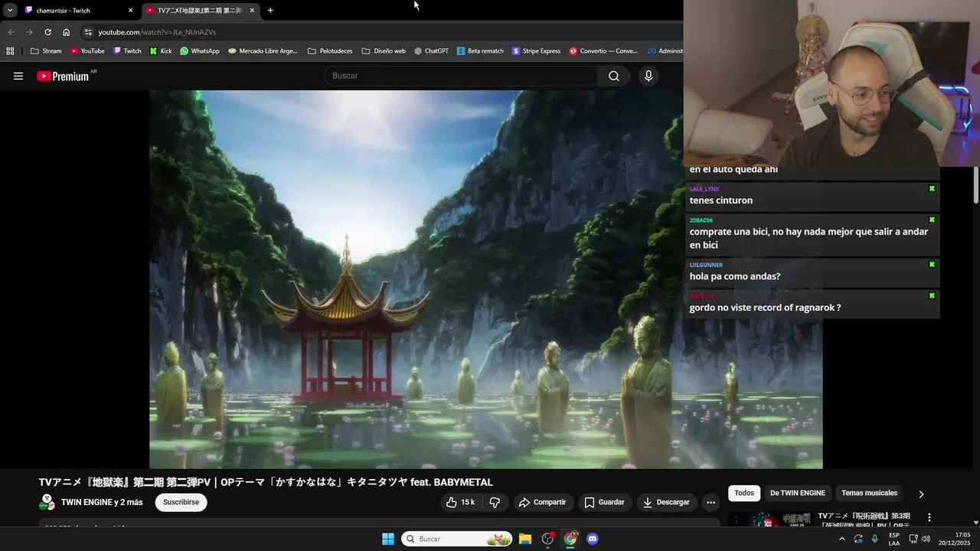Open a new Chrome tab
The width and height of the screenshot is (980, 551).
pos(270,11)
